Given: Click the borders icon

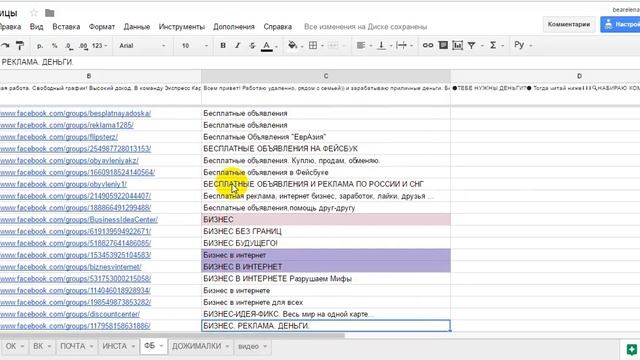Looking at the screenshot, I should pyautogui.click(x=313, y=45).
